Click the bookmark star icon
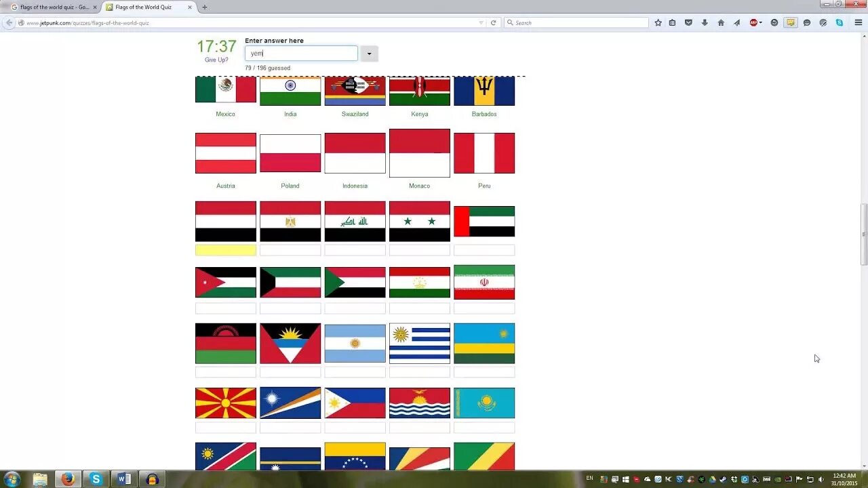The width and height of the screenshot is (868, 488). 658,22
